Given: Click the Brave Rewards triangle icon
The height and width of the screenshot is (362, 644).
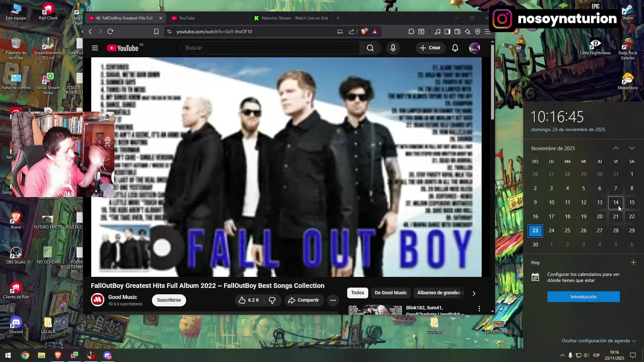Looking at the screenshot, I should 375,32.
